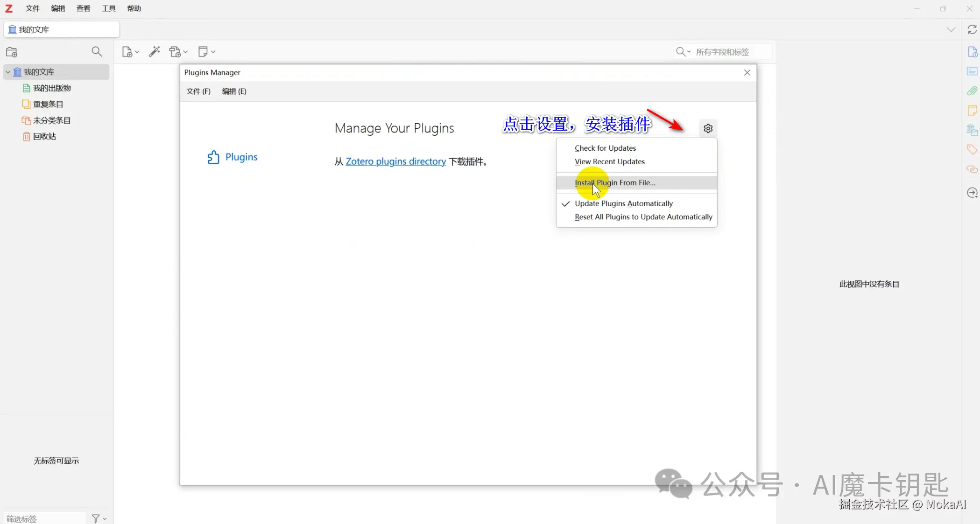This screenshot has height=524, width=980.
Task: Choose Check for Updates
Action: pyautogui.click(x=605, y=148)
